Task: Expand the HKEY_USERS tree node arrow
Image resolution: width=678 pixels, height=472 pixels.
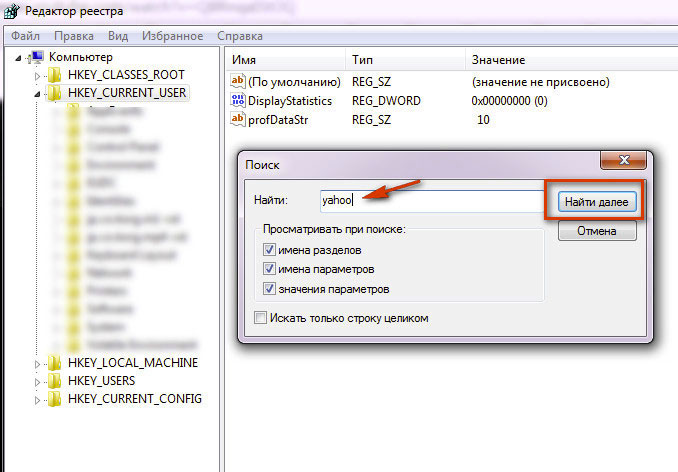Action: 39,381
